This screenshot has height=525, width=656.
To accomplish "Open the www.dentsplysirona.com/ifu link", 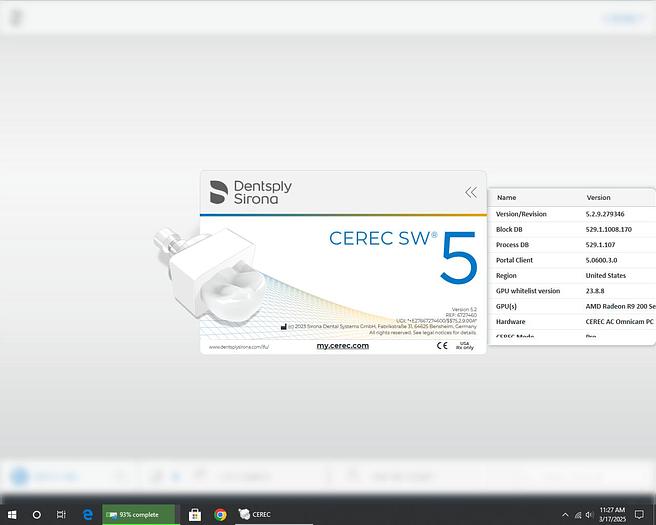I will point(239,347).
